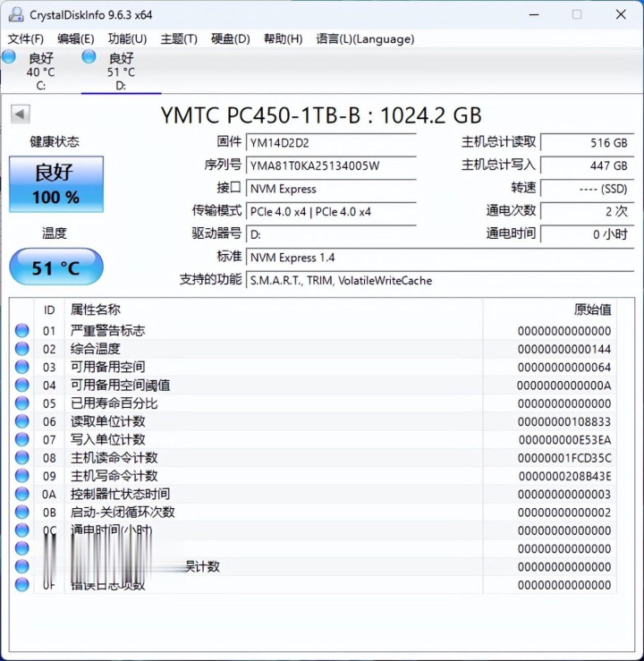Click the blue health indicator dot of drive D:
644x661 pixels.
pos(89,56)
